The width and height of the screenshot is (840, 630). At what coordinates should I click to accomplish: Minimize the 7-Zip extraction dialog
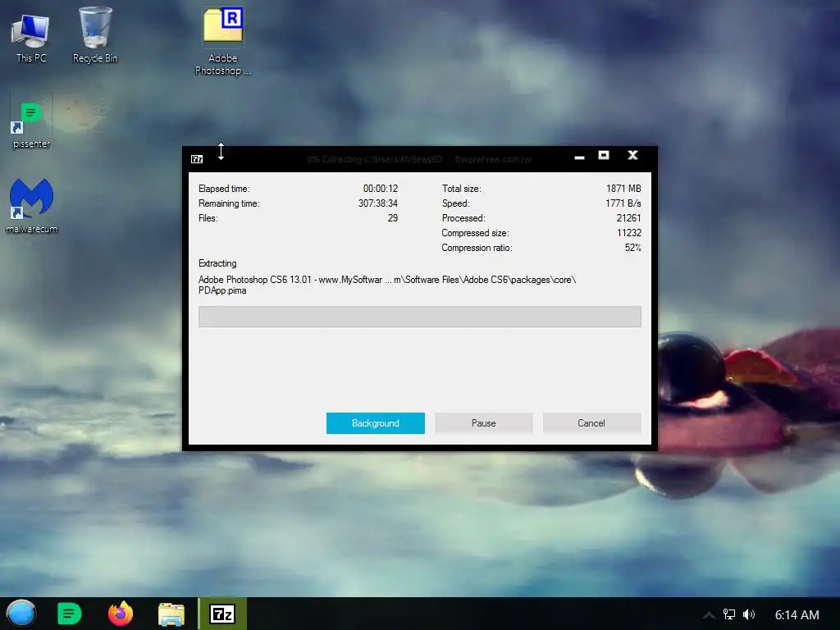pos(579,156)
